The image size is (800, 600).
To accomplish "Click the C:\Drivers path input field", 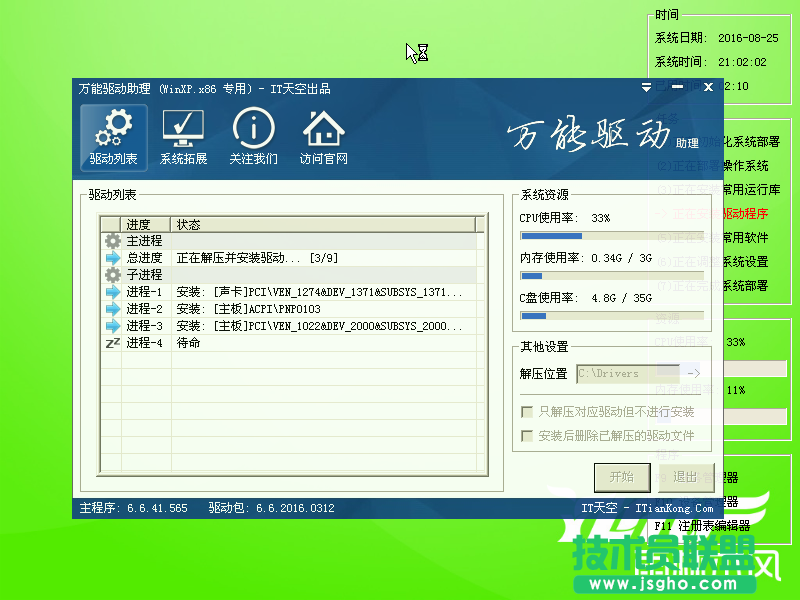I will (627, 374).
